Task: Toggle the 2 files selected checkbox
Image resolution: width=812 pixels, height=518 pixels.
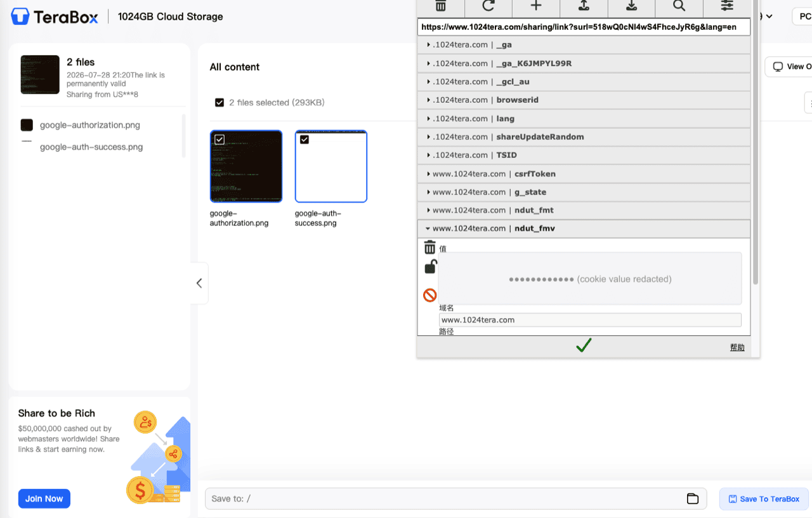Action: tap(219, 102)
